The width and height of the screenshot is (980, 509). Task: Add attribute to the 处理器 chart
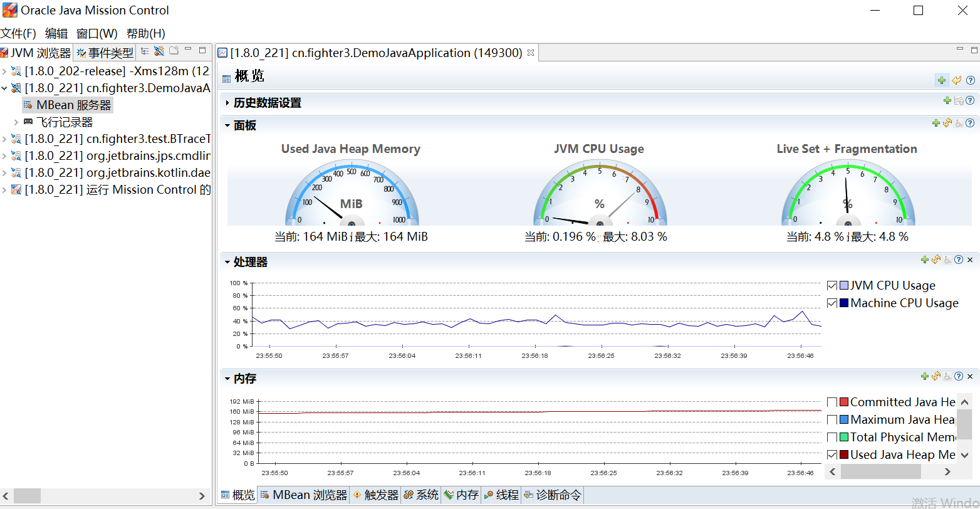tap(925, 260)
